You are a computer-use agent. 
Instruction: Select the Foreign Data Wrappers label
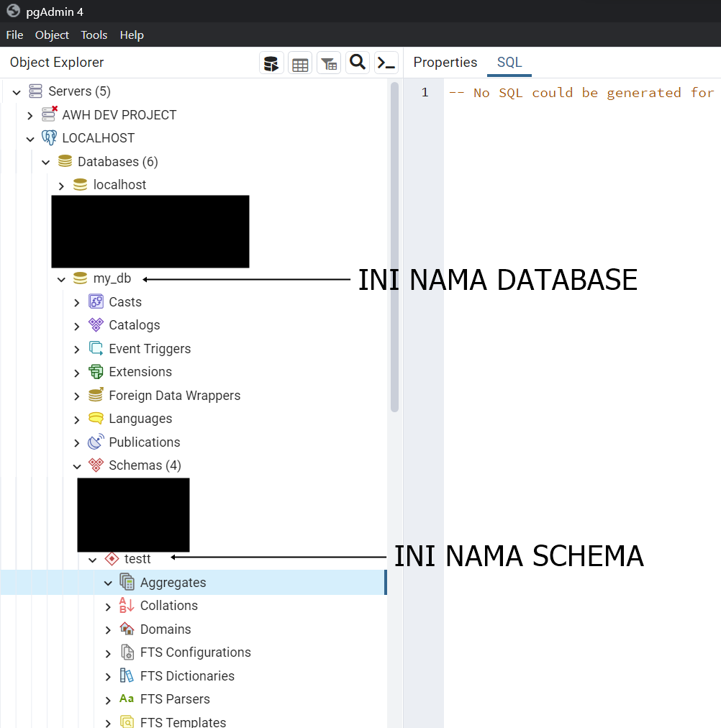[x=175, y=396]
